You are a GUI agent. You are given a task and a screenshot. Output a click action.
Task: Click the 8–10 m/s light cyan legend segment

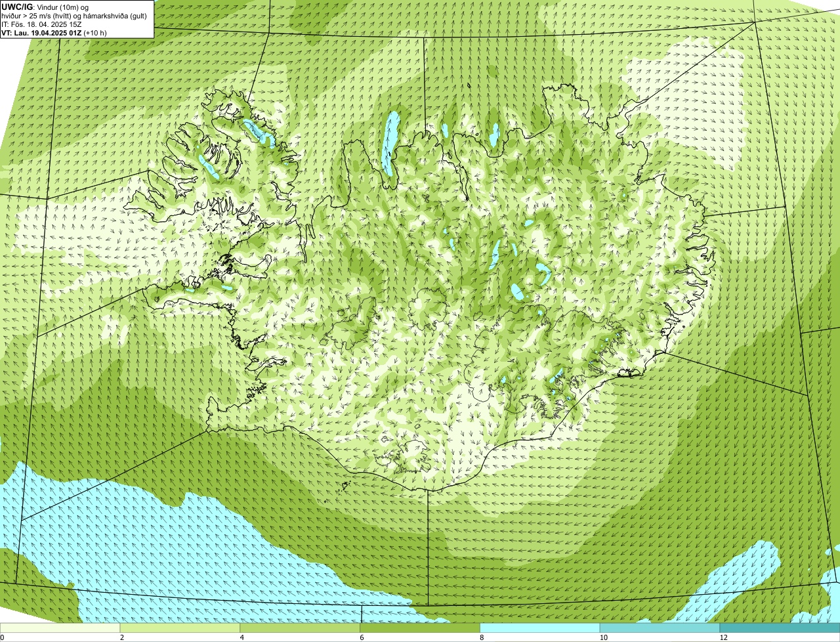(x=540, y=628)
